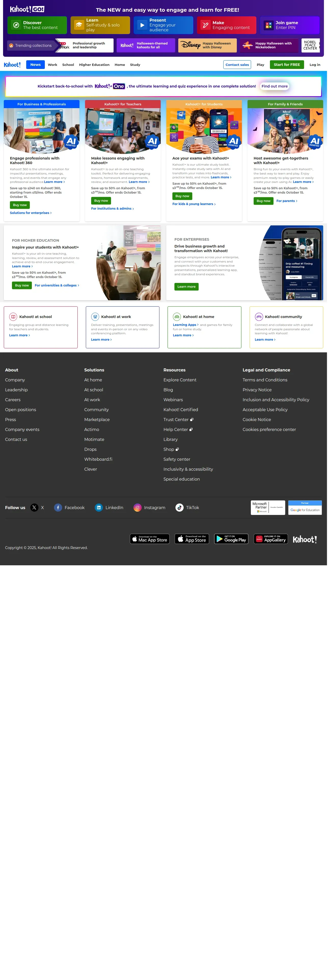Open Halloween-themed kahoots for all collection
This screenshot has width=328, height=980.
pos(145,45)
